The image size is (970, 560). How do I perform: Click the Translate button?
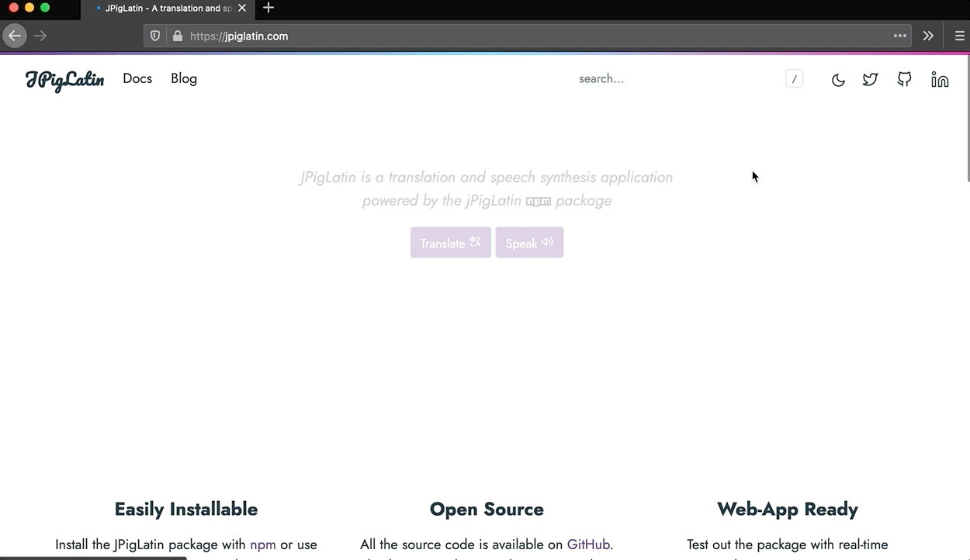point(451,243)
